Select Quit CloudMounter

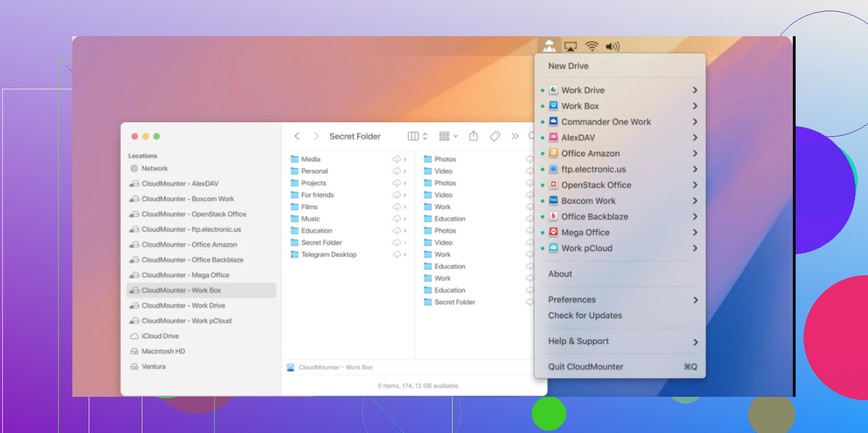585,367
